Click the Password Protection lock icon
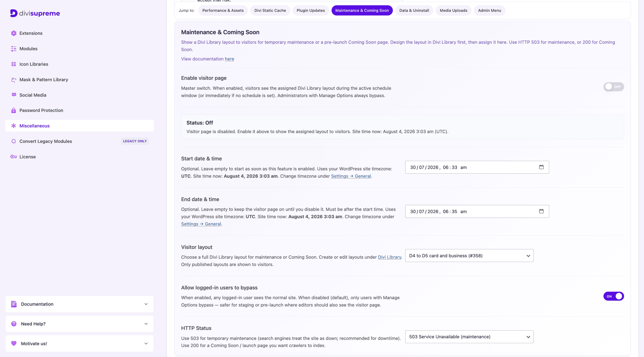The width and height of the screenshot is (644, 357). [x=14, y=110]
